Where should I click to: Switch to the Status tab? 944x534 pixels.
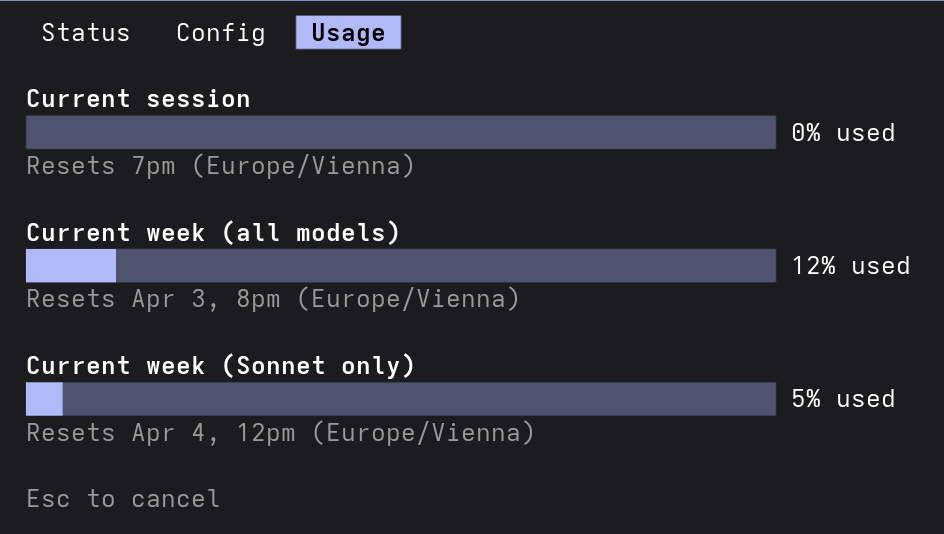[x=86, y=33]
